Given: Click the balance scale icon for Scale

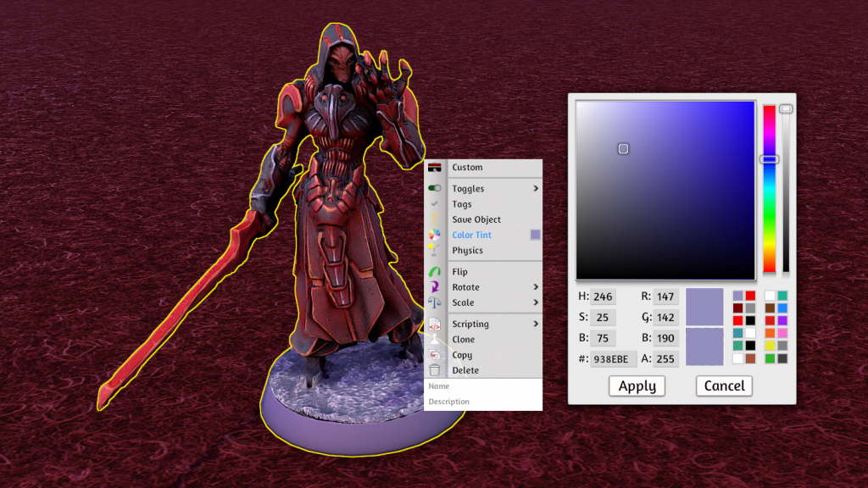Looking at the screenshot, I should 435,302.
